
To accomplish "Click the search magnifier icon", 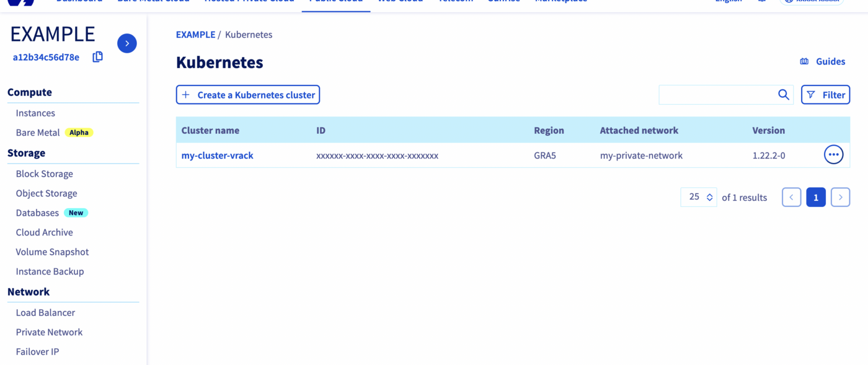I will (783, 94).
